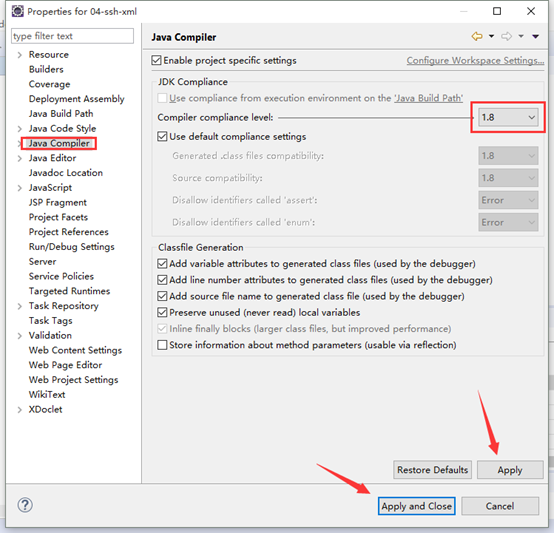The width and height of the screenshot is (554, 533).
Task: Select JSP Fragment item
Action: coord(58,202)
